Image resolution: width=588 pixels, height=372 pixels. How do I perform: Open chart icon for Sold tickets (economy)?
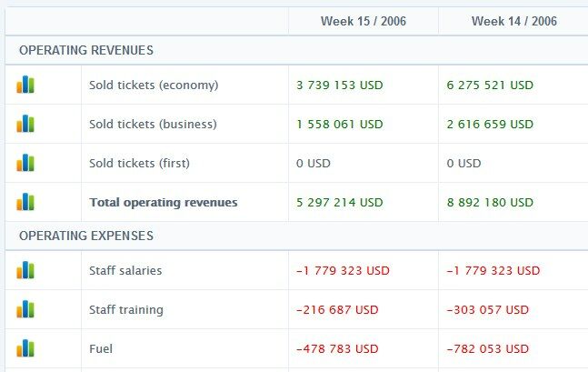25,85
